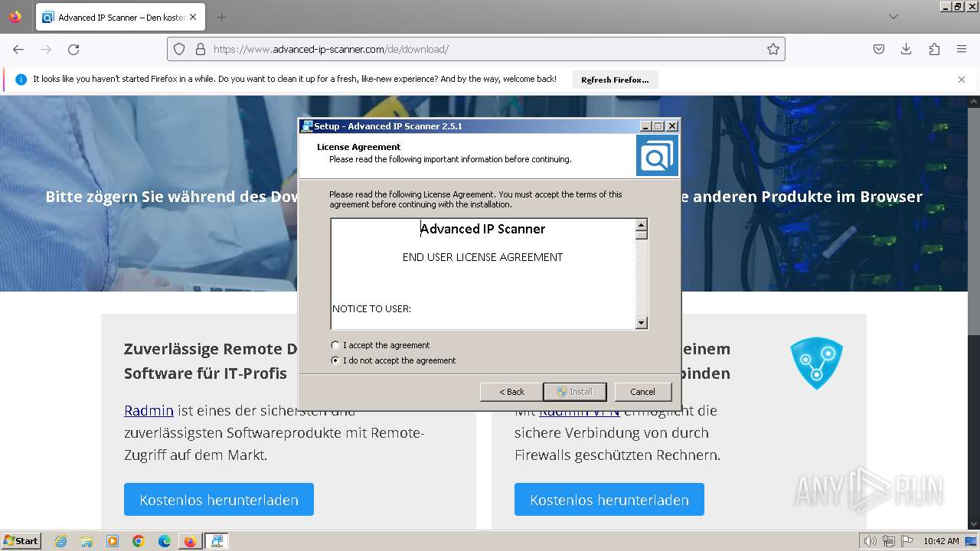Click the Advanced IP Scanner logo in Setup header
This screenshot has height=551, width=980.
point(657,155)
